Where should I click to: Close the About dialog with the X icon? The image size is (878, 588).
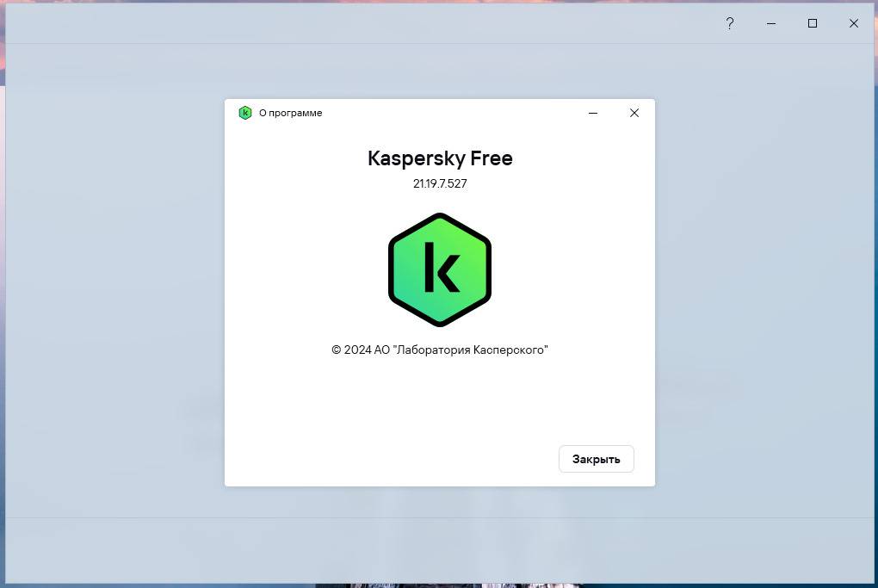tap(634, 113)
